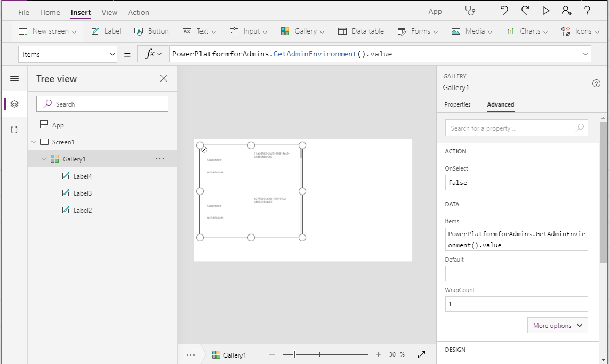The image size is (610, 364).
Task: Open the App checker stethoscope icon
Action: click(x=470, y=11)
